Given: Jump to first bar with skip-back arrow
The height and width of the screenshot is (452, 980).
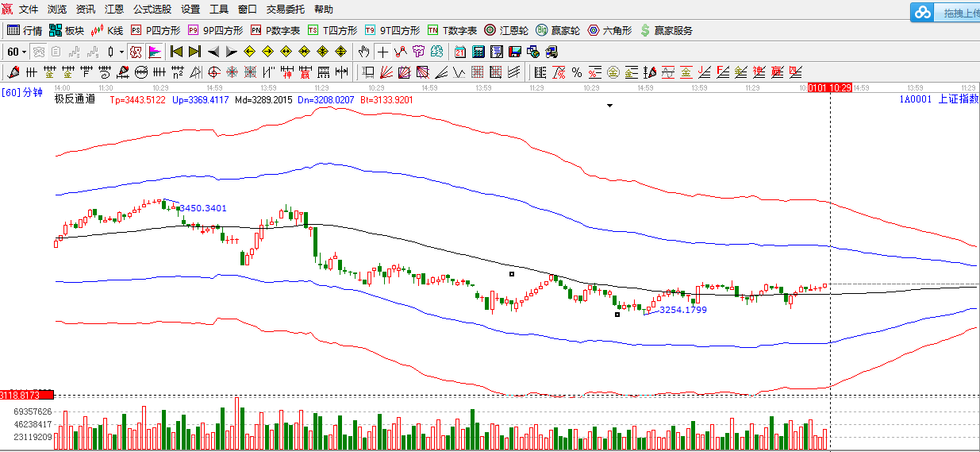Looking at the screenshot, I should pos(176,52).
